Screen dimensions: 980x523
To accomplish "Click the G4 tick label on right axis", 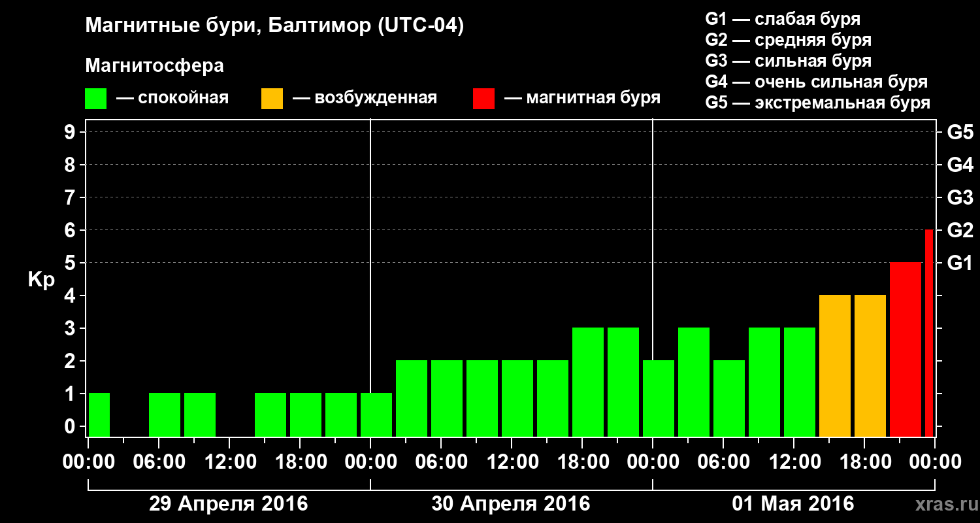I will coord(960,165).
